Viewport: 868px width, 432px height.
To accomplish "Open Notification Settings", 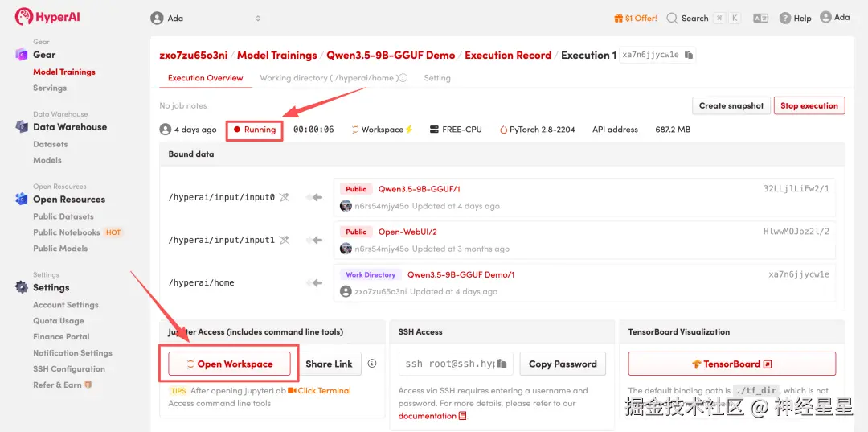I will click(x=72, y=353).
